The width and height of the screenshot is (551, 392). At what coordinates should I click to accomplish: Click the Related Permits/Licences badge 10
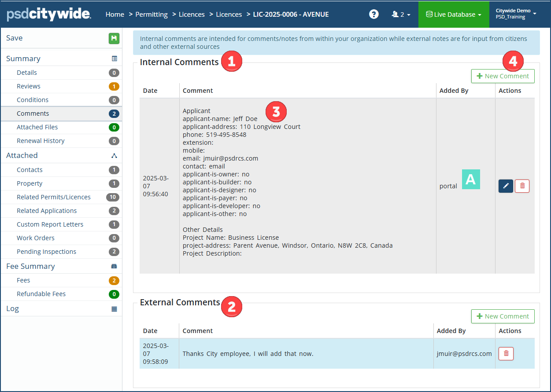tap(113, 197)
